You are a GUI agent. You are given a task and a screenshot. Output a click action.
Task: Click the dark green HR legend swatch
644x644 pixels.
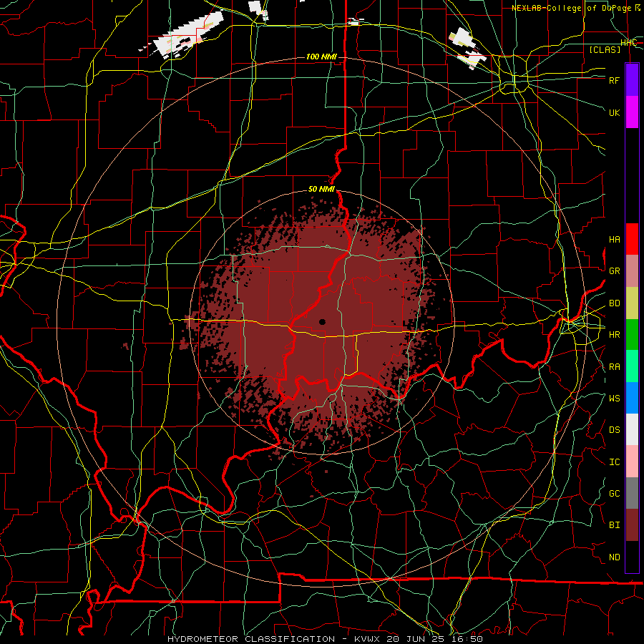tap(632, 334)
